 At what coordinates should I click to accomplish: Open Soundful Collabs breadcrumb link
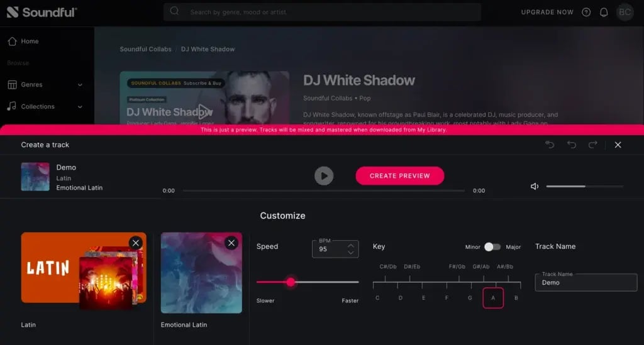(x=145, y=49)
